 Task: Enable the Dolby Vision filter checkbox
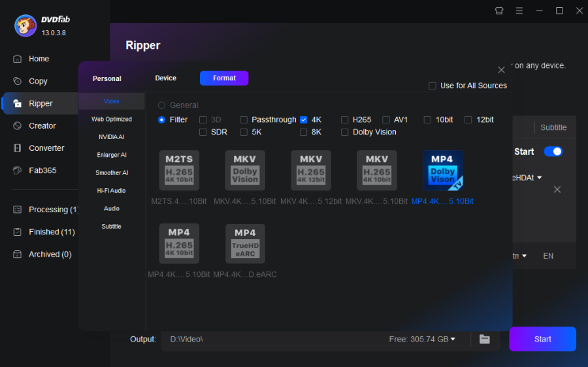pos(344,133)
